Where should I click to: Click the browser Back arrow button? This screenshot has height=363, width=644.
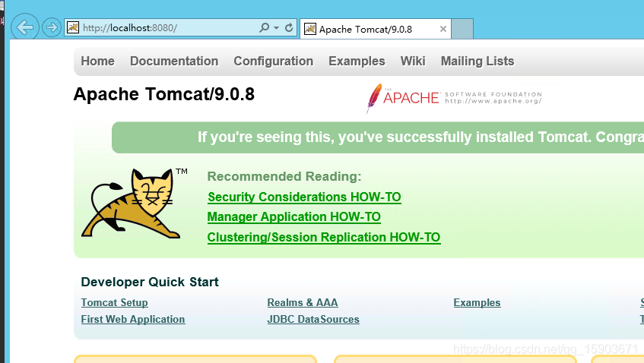coord(25,27)
